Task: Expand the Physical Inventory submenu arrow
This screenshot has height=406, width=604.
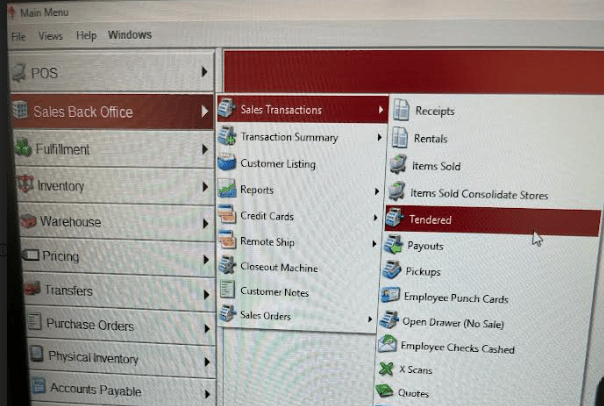Action: (207, 362)
